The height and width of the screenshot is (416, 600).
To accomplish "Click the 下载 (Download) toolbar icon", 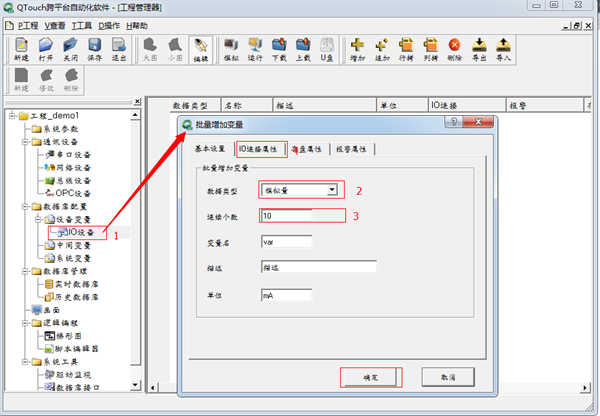I will (278, 47).
